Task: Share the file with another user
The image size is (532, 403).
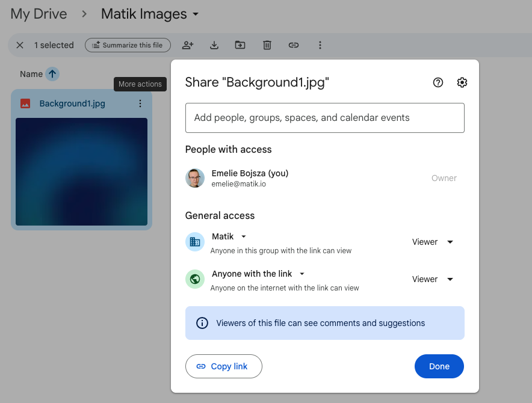Action: point(187,45)
